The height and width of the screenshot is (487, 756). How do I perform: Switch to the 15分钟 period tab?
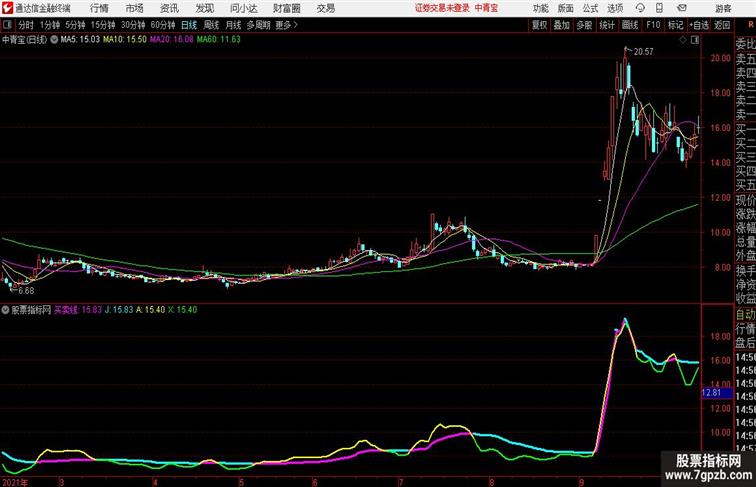tap(103, 25)
